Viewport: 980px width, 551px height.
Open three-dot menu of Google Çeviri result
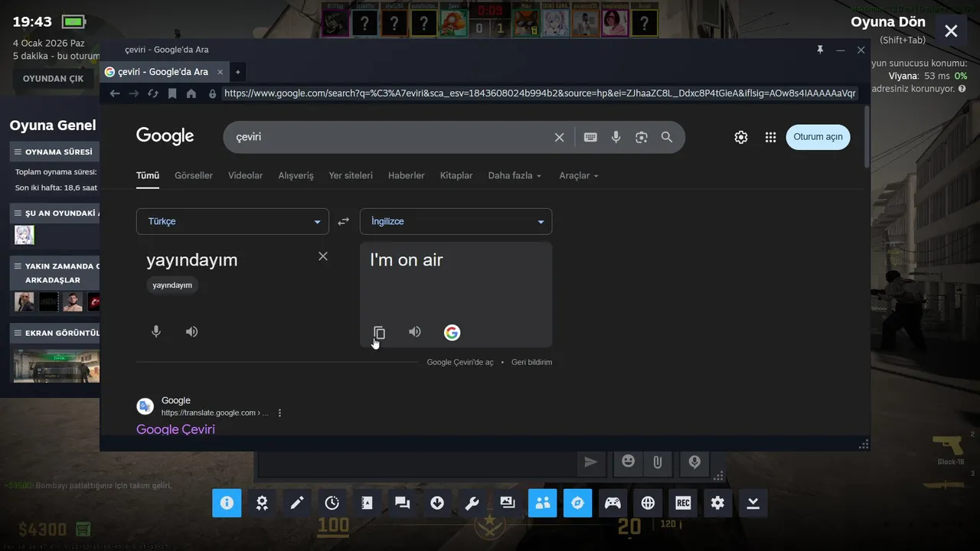279,412
